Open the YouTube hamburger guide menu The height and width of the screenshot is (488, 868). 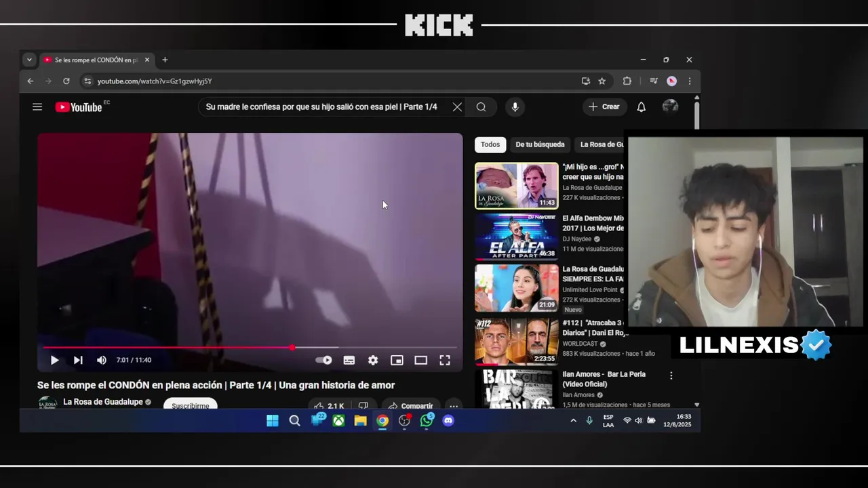[x=37, y=107]
